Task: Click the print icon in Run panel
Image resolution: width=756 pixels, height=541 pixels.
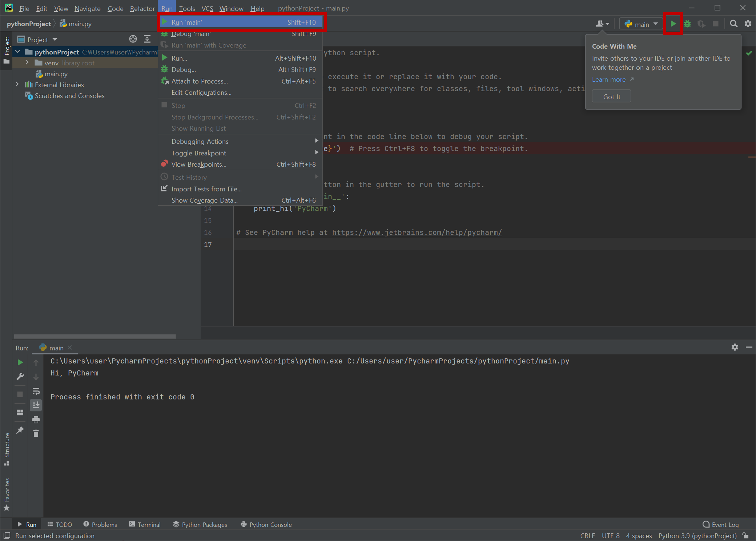Action: pos(36,419)
